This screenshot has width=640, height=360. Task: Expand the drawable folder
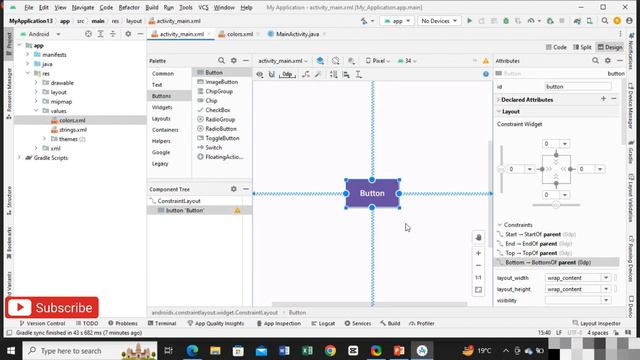pos(36,82)
